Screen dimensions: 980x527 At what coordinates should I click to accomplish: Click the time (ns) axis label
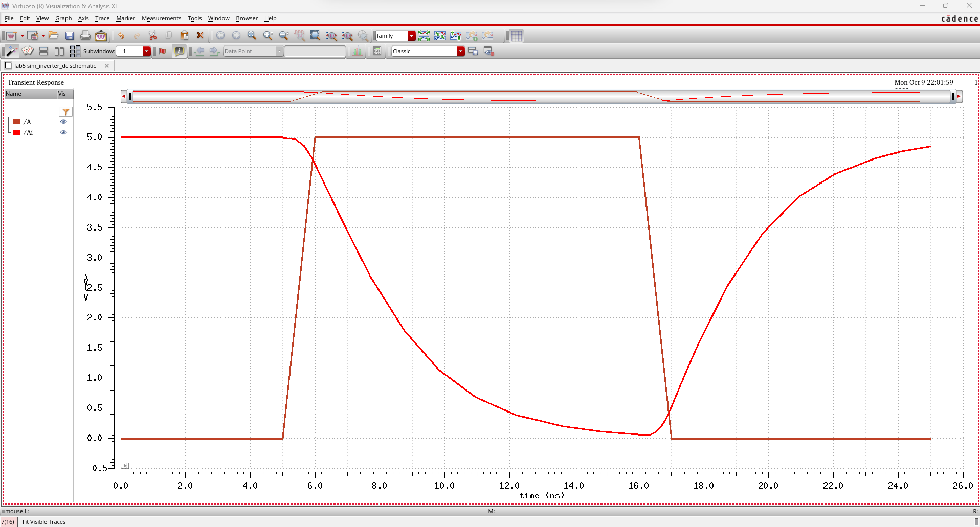(x=542, y=495)
